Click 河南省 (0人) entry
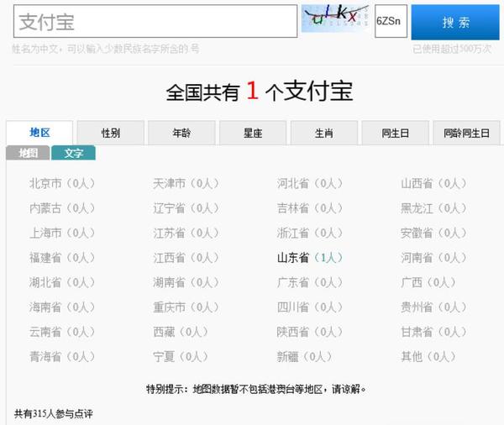This screenshot has height=425, width=504. pos(433,258)
